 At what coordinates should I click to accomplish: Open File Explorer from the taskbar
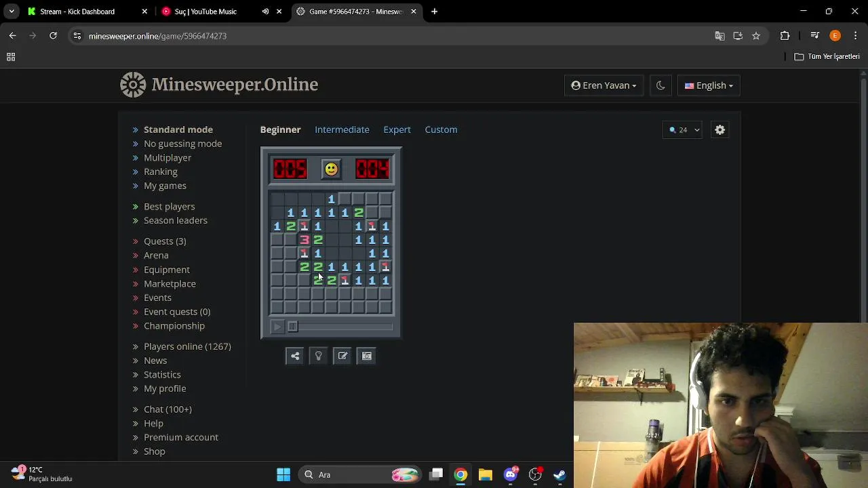tap(486, 474)
